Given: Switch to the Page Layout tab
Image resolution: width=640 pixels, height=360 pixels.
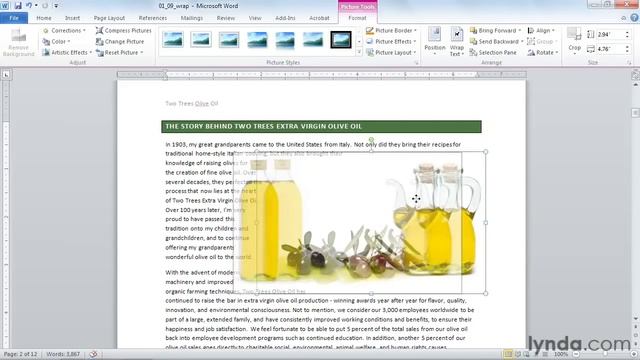Looking at the screenshot, I should [x=109, y=18].
